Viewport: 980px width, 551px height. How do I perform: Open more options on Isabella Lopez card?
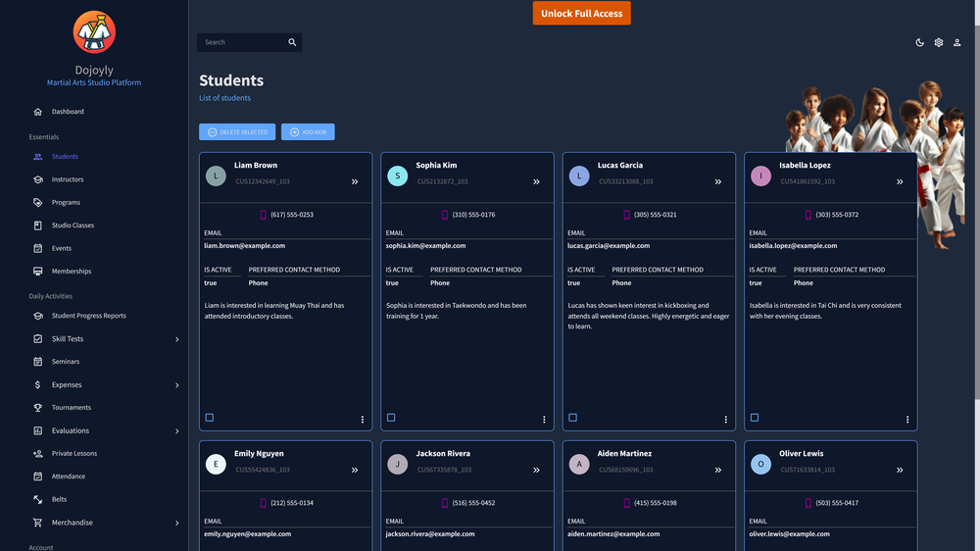click(907, 420)
